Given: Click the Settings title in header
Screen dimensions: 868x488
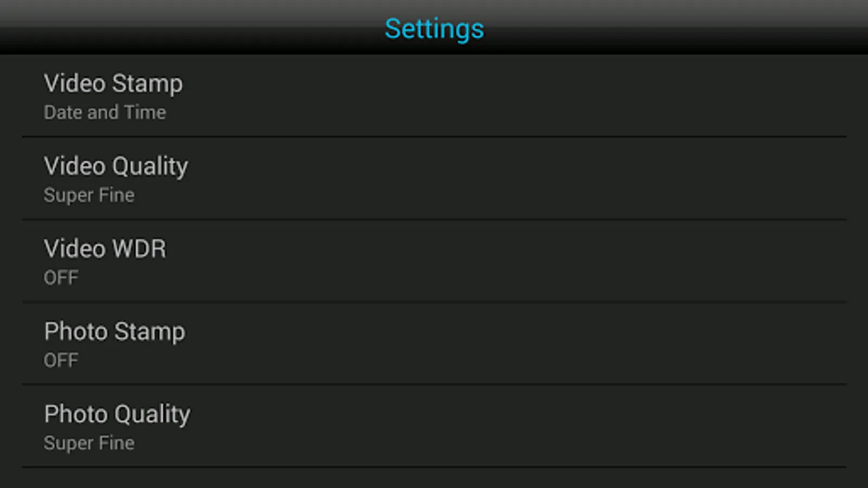Looking at the screenshot, I should coord(434,29).
